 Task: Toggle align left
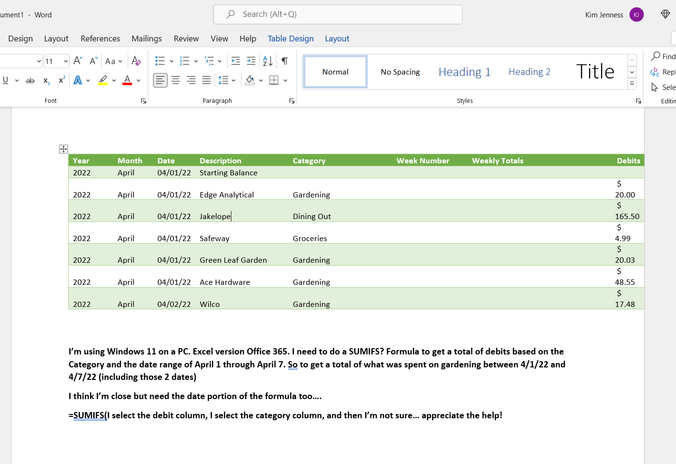tap(160, 80)
